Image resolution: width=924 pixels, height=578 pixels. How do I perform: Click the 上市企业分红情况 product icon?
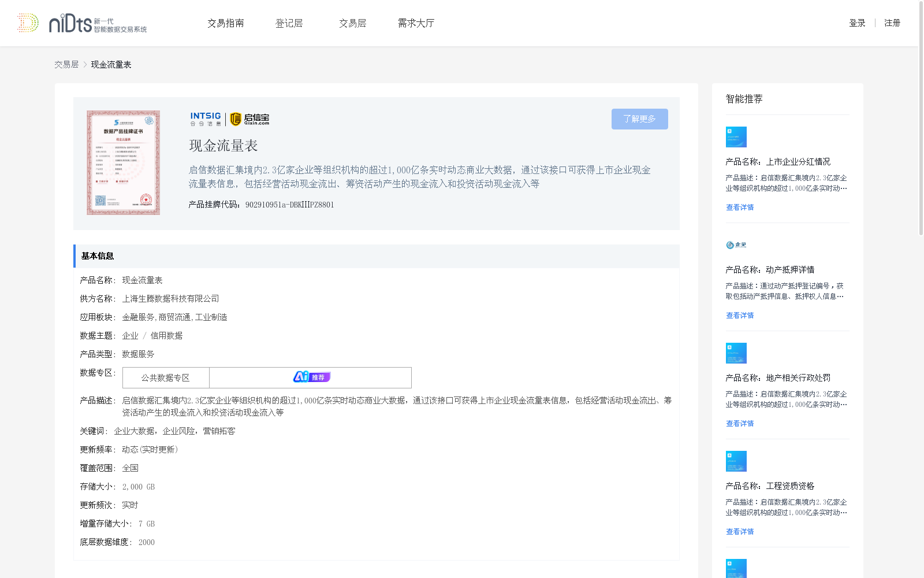(736, 137)
